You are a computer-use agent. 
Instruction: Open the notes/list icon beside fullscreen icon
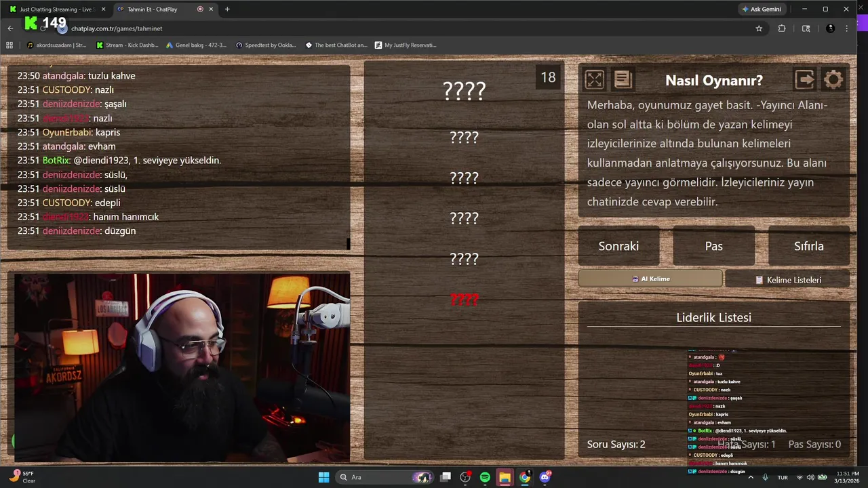(623, 80)
